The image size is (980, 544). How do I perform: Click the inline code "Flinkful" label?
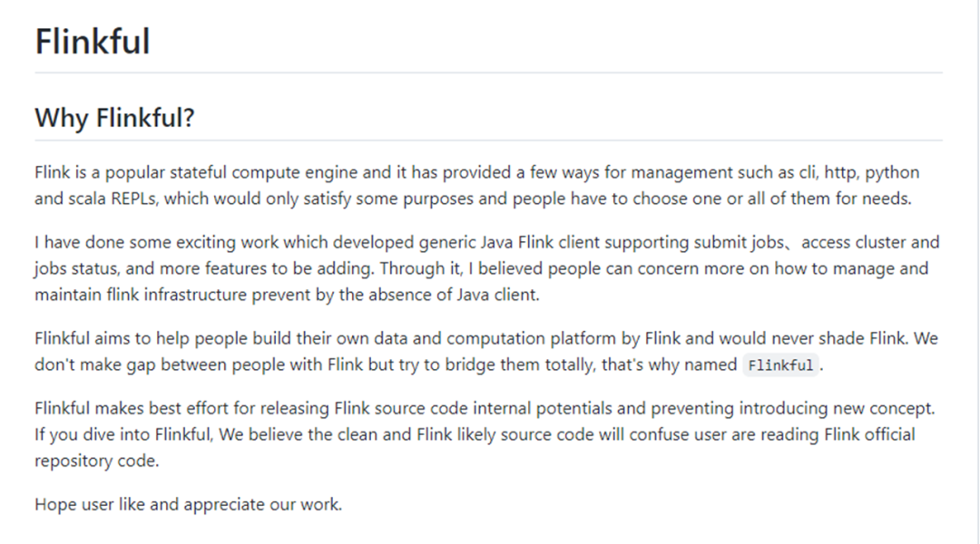780,365
